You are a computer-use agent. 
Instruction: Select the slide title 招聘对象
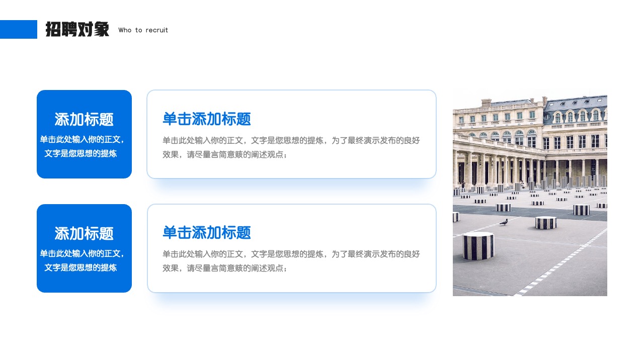77,30
